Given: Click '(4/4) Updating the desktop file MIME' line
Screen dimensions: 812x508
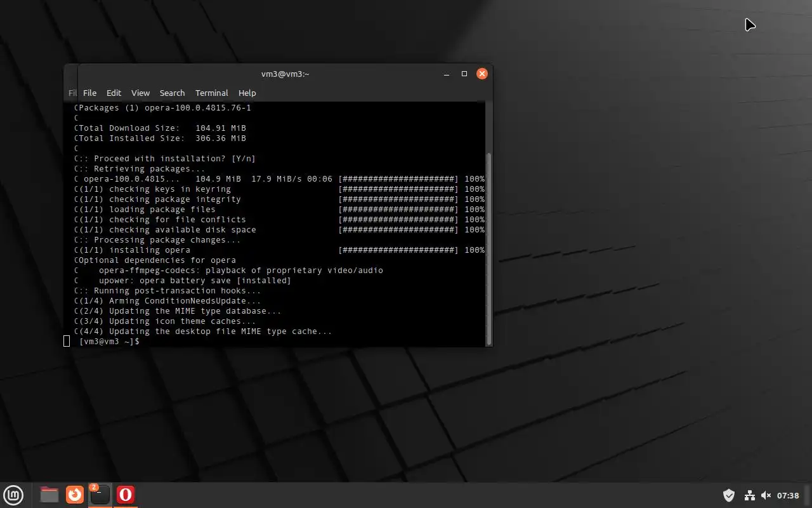Looking at the screenshot, I should pos(206,331).
